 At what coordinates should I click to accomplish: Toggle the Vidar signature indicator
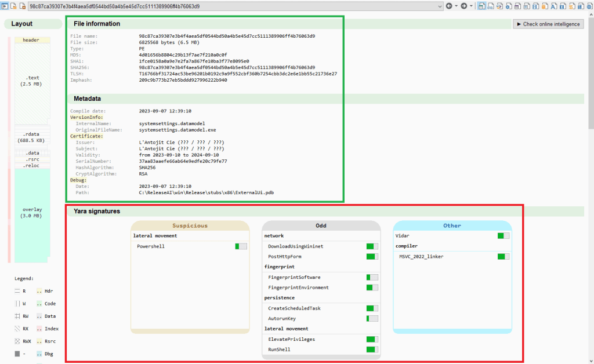(x=504, y=236)
